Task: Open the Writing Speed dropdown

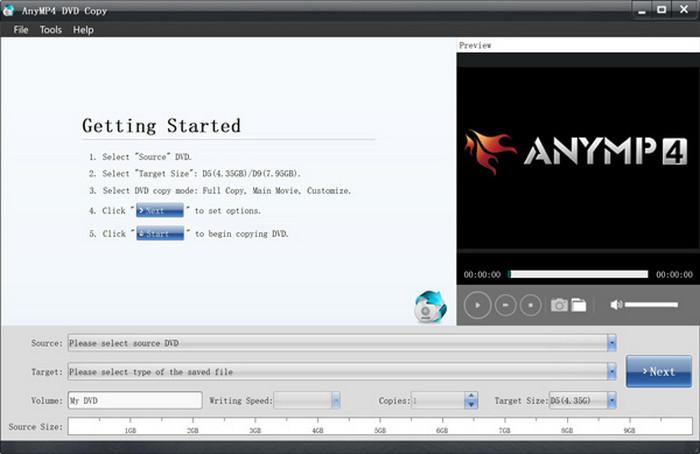Action: click(336, 401)
